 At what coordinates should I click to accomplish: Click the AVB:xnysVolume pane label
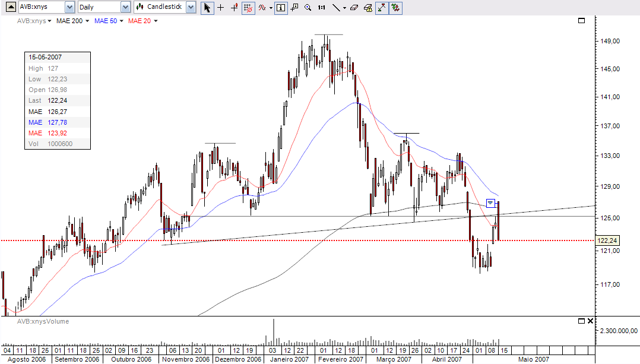point(43,322)
